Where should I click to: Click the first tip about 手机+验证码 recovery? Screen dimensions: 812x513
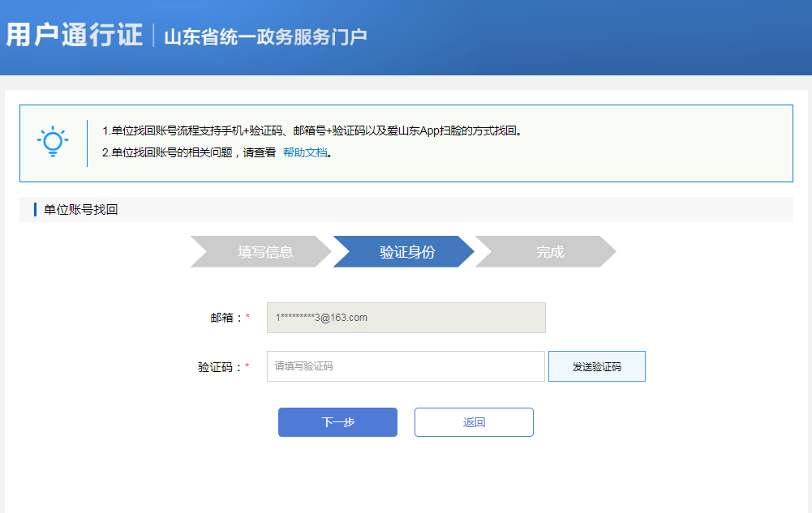click(x=312, y=131)
